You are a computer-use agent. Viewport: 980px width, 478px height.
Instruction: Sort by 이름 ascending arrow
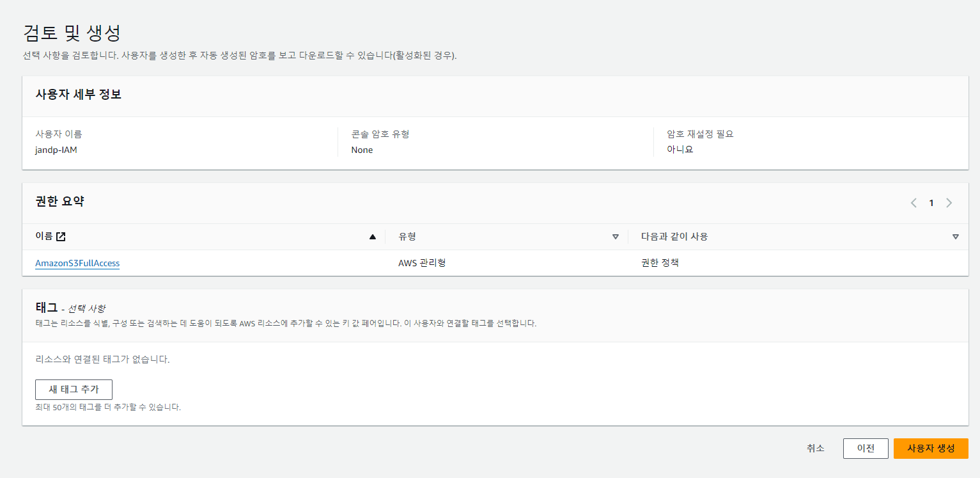[x=373, y=237]
